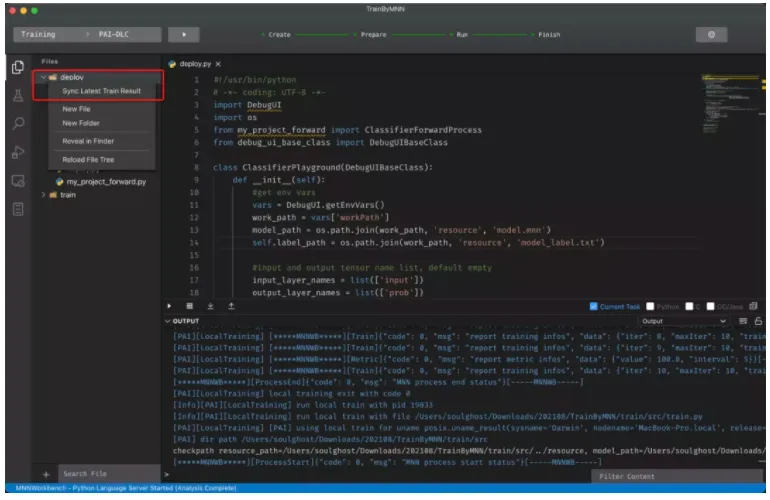The height and width of the screenshot is (500, 770).
Task: Click the 'class ClassifierPlayground' code line
Action: pyautogui.click(x=323, y=167)
